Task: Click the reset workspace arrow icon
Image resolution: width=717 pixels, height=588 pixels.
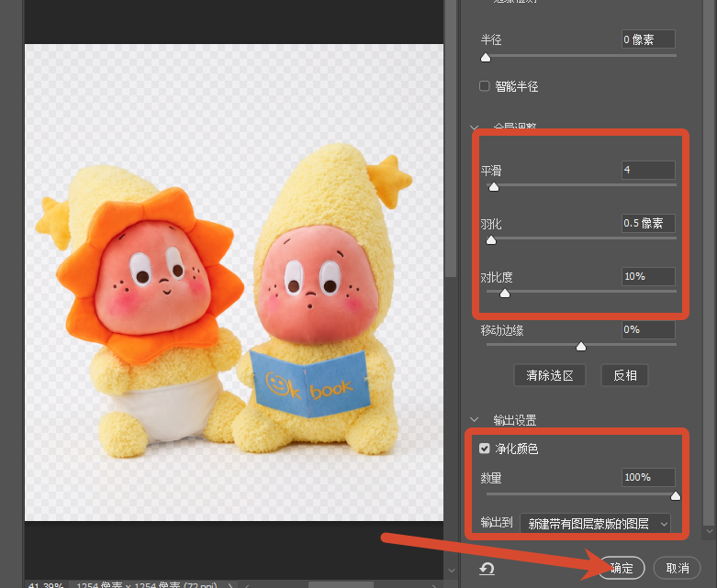Action: [x=487, y=569]
